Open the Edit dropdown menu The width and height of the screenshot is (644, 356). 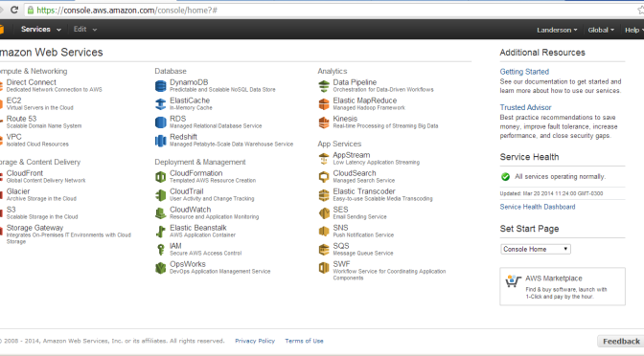(85, 29)
